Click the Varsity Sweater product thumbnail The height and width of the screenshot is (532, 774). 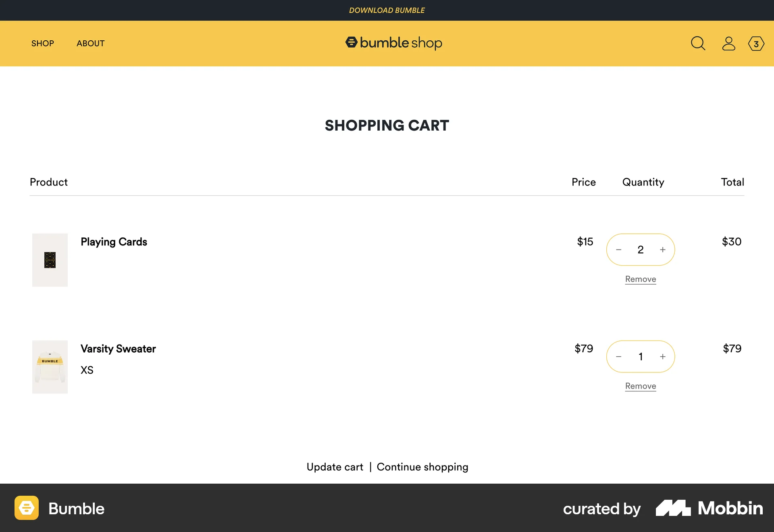[50, 367]
